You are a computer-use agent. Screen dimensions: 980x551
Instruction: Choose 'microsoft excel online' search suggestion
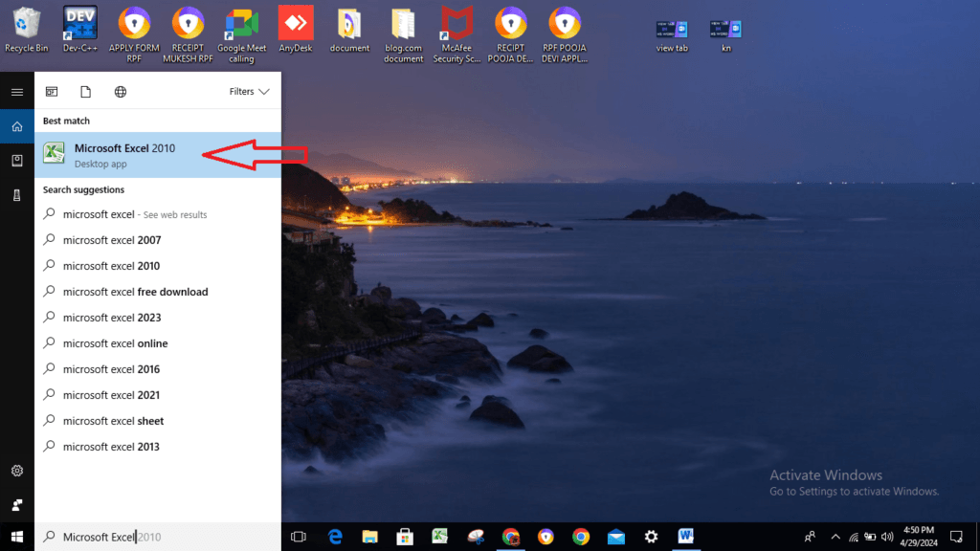coord(115,343)
